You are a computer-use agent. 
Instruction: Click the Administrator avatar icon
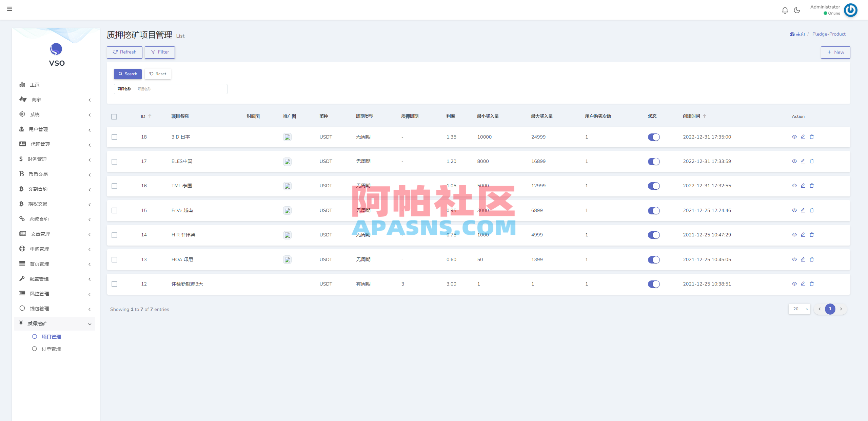(850, 10)
